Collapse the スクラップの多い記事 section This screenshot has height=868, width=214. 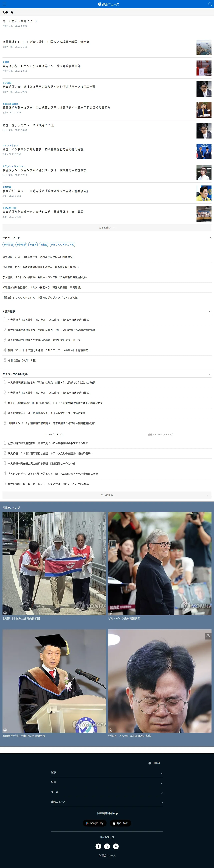210,374
